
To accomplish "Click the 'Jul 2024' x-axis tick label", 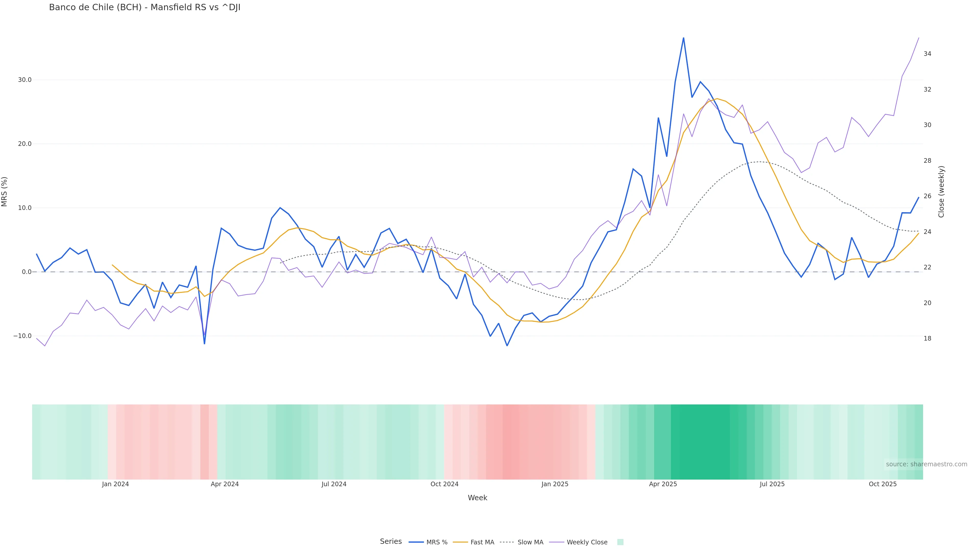I will tap(334, 484).
